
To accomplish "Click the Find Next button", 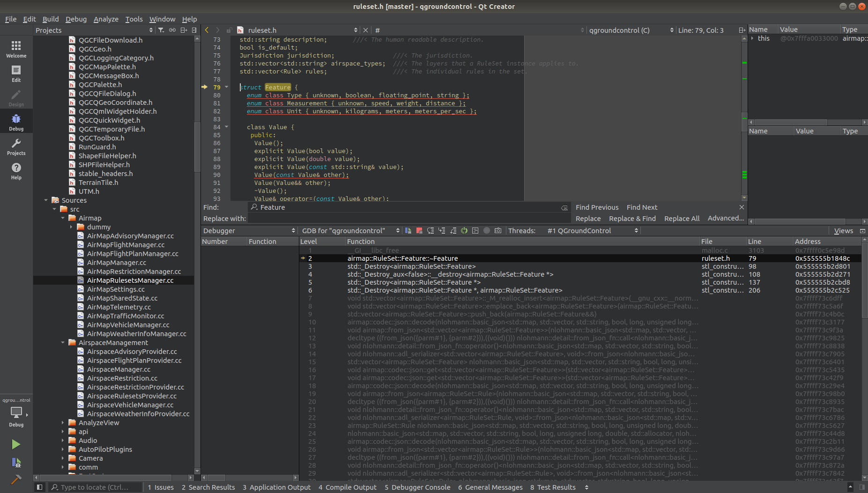I will 642,207.
